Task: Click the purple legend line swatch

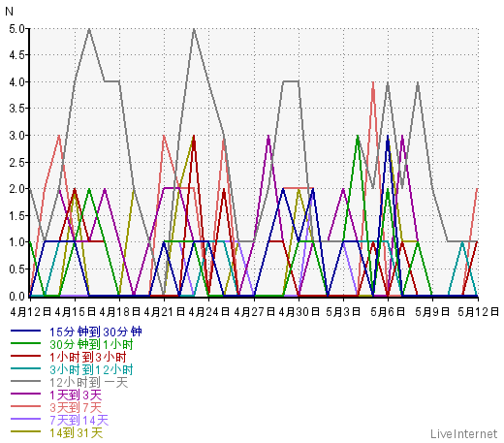Action: pyautogui.click(x=25, y=394)
